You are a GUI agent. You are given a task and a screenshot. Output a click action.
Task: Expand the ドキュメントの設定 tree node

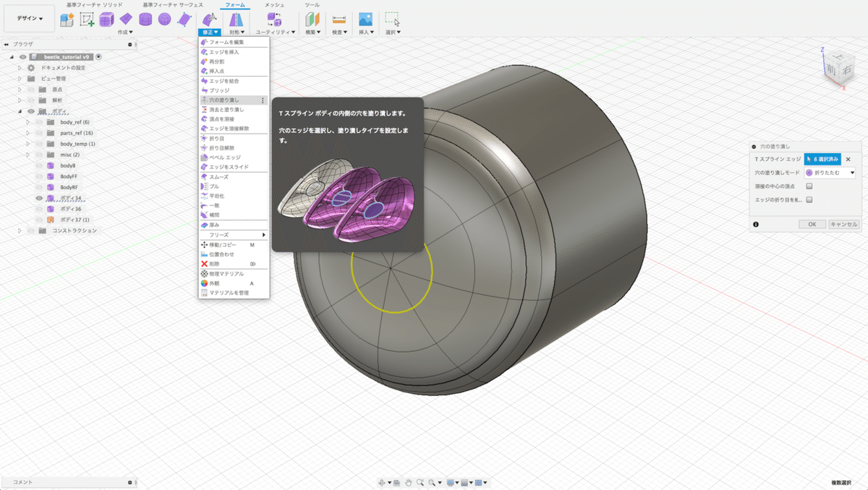tap(20, 67)
